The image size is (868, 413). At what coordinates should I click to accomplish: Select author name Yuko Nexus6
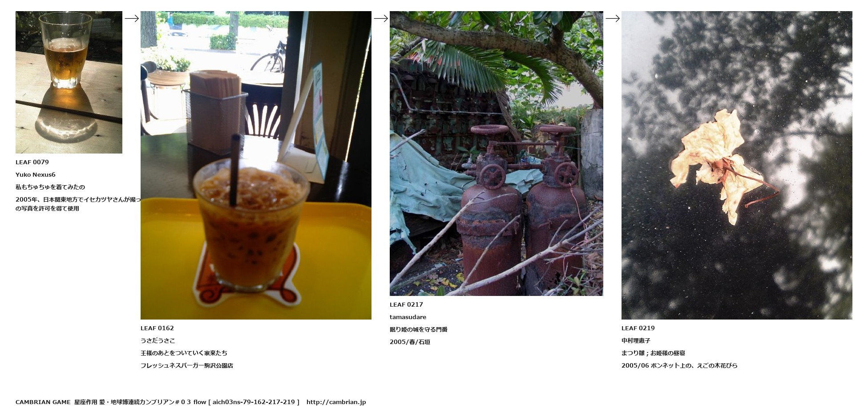click(x=36, y=175)
